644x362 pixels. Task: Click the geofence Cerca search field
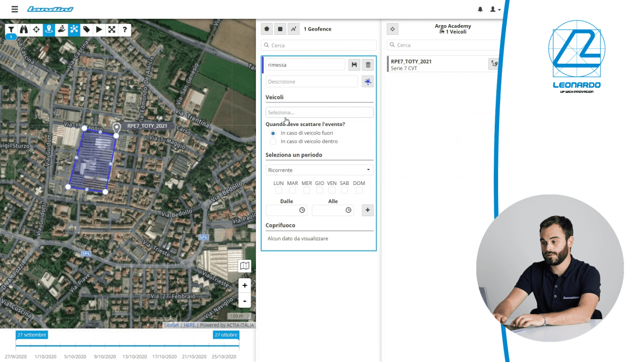point(319,46)
